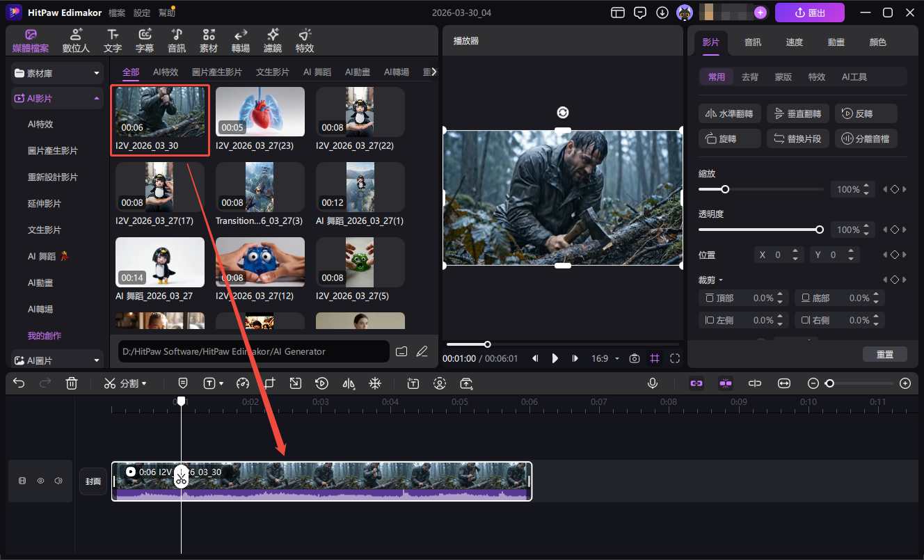924x560 pixels.
Task: Open the 16:9 aspect ratio dropdown
Action: pos(605,358)
